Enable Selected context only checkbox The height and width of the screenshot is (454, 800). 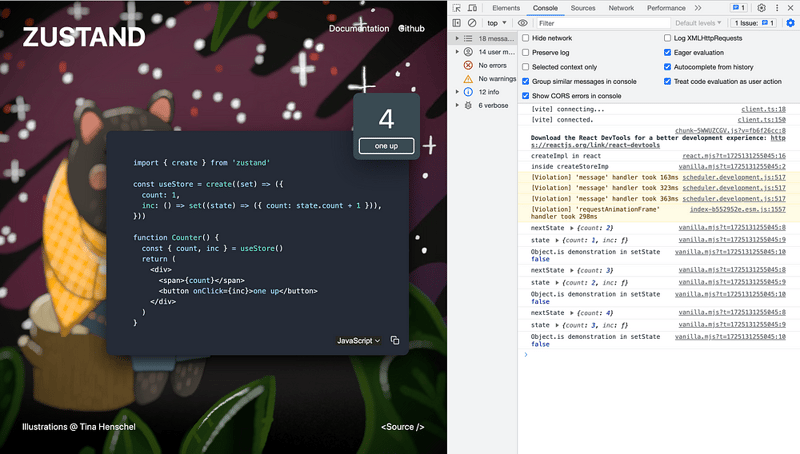526,67
